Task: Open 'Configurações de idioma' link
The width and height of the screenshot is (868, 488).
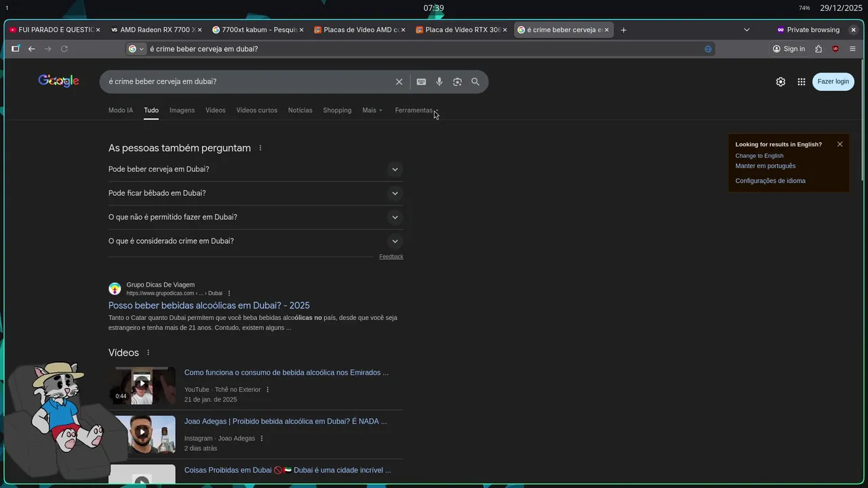Action: tap(770, 181)
